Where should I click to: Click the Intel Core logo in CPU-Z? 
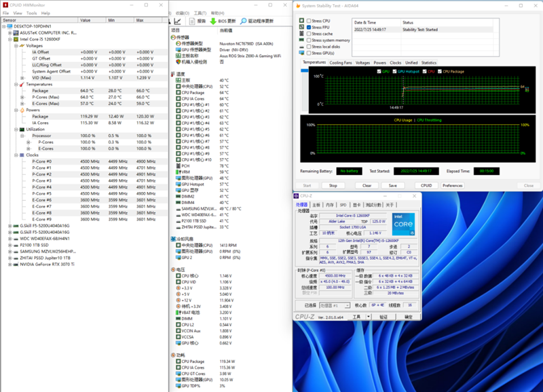pyautogui.click(x=403, y=224)
